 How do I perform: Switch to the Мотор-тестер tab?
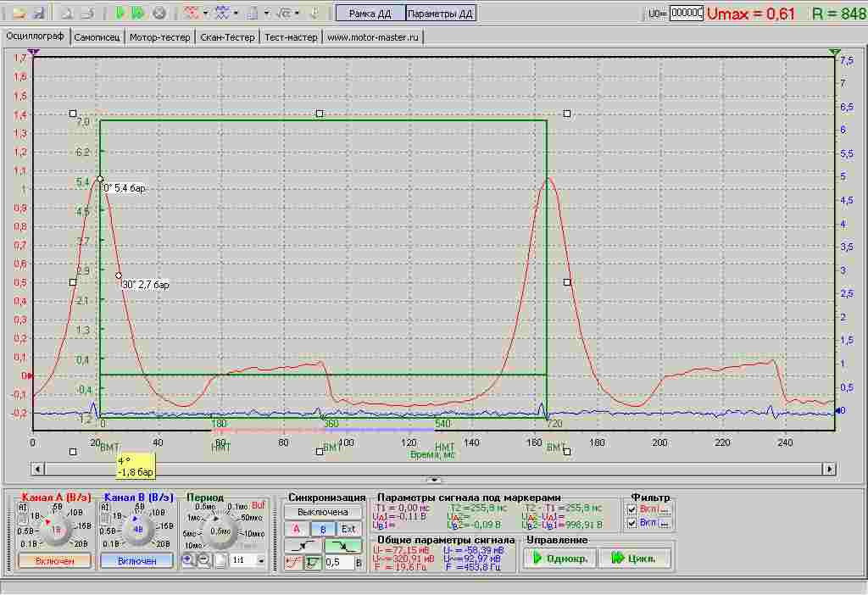click(x=160, y=37)
